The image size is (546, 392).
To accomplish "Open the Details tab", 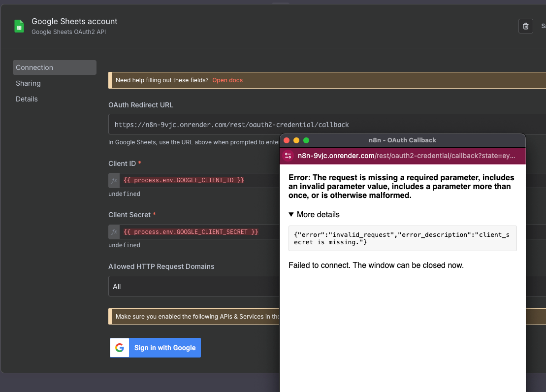I will pyautogui.click(x=27, y=99).
